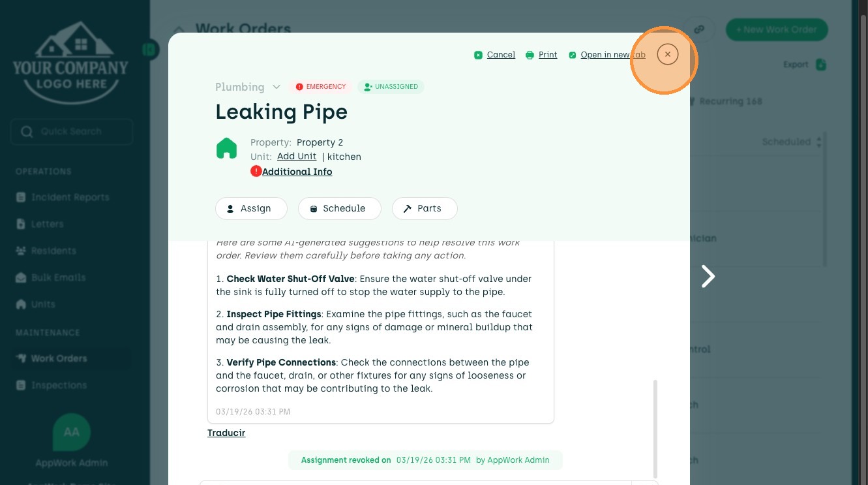This screenshot has width=868, height=485.
Task: Collapse the left sidebar toggle
Action: tap(151, 49)
